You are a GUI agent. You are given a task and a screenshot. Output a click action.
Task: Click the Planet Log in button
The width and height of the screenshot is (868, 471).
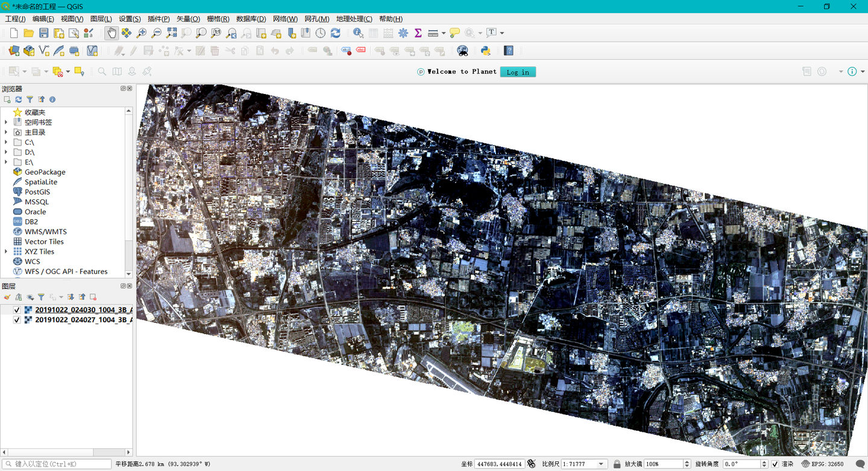[518, 72]
